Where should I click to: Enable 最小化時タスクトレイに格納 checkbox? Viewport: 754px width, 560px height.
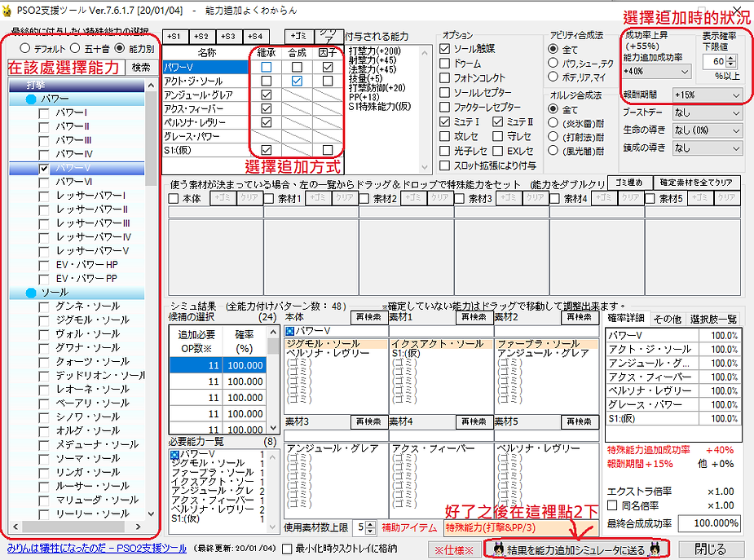click(287, 549)
